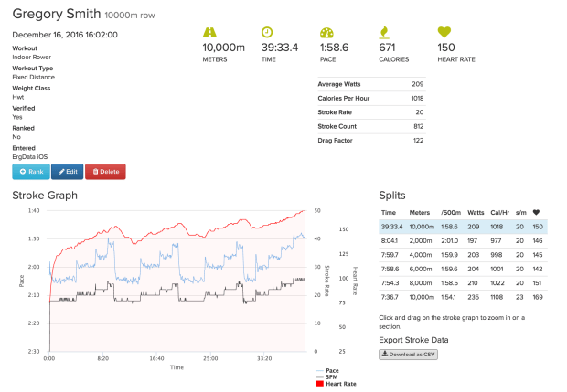Click the red Heart Rate legend swatch

click(319, 384)
